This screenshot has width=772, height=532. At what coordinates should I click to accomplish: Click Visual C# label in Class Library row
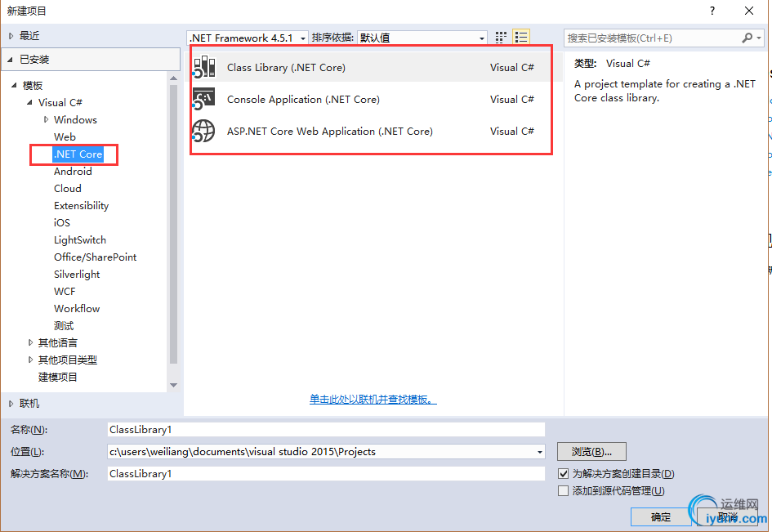point(511,68)
